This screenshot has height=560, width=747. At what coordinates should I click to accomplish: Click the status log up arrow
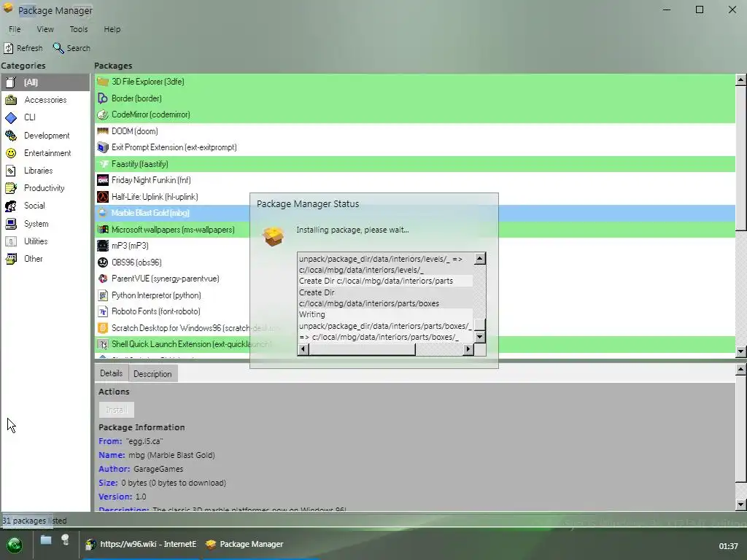pos(480,259)
